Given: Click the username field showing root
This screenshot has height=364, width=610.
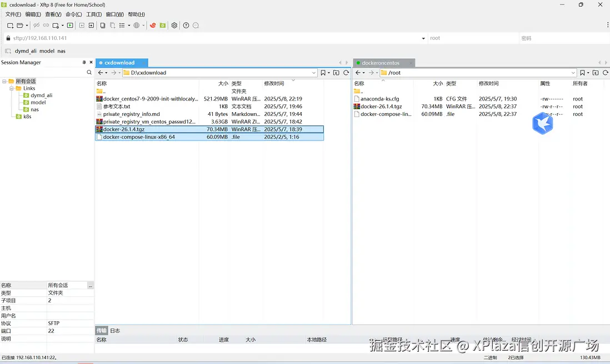Looking at the screenshot, I should click(473, 38).
